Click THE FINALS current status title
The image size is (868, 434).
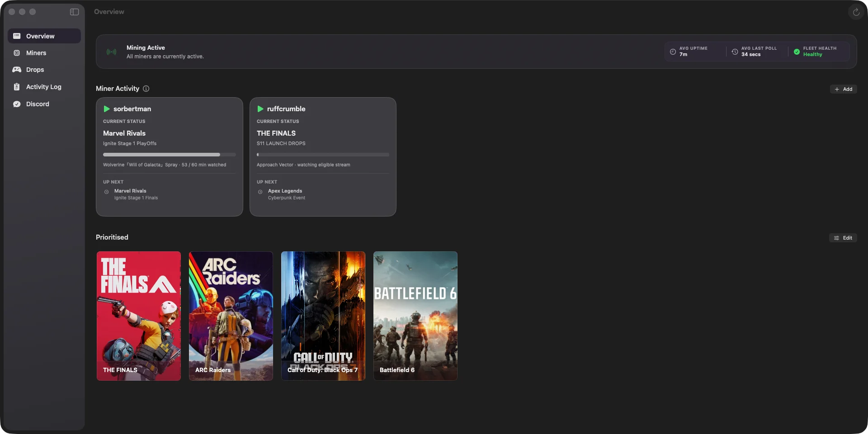coord(276,133)
